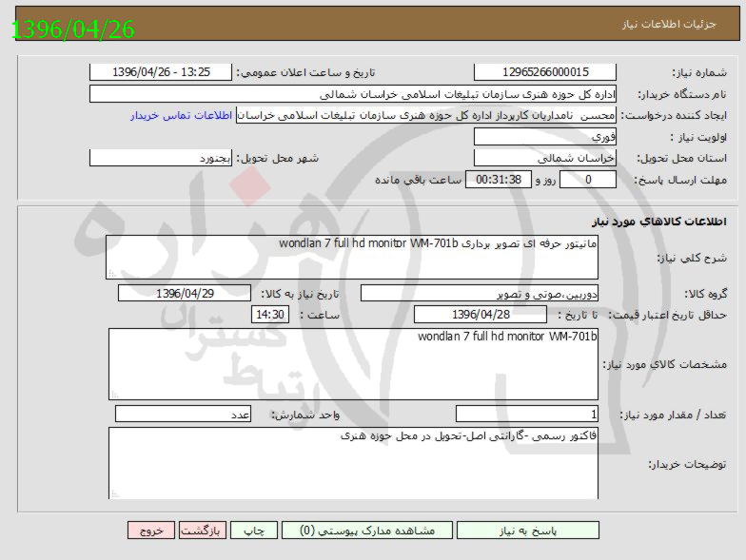
Task: Click the تعداد / مقدار مورد نیاز label
Action: tap(673, 415)
